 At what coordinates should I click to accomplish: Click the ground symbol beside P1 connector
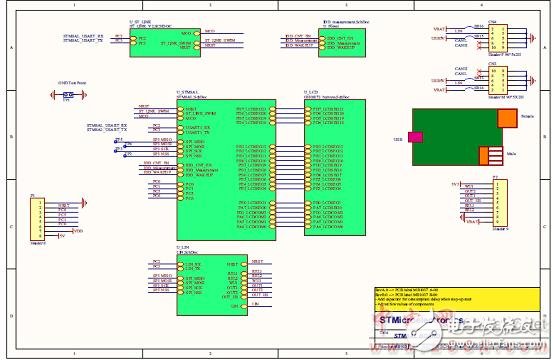tap(84, 203)
